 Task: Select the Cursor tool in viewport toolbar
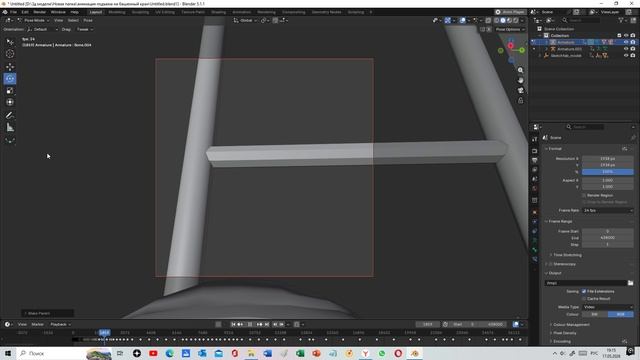[x=10, y=54]
